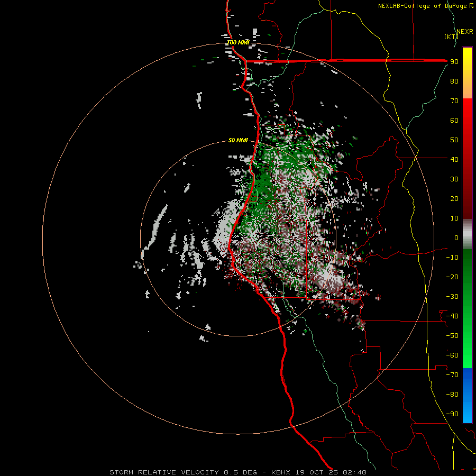The width and height of the screenshot is (476, 476).
Task: Click the -20 scale label
Action: pyautogui.click(x=452, y=277)
